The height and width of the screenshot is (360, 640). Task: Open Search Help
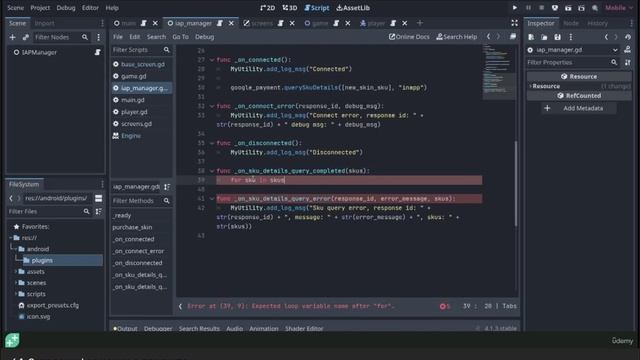click(x=456, y=37)
